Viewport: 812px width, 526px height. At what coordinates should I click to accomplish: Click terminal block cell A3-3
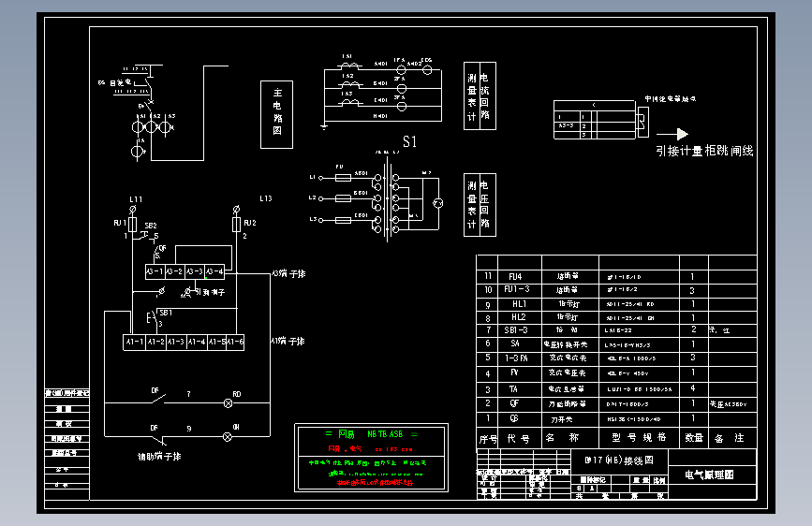point(194,271)
